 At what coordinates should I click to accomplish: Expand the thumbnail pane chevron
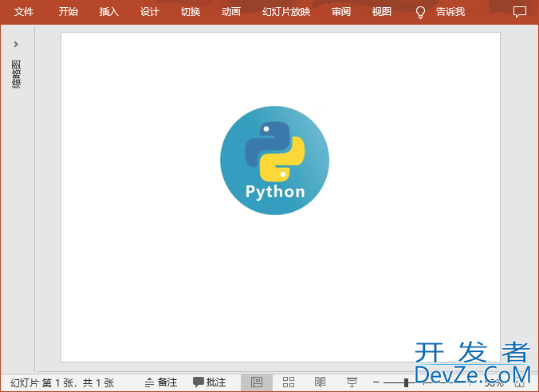coord(16,44)
